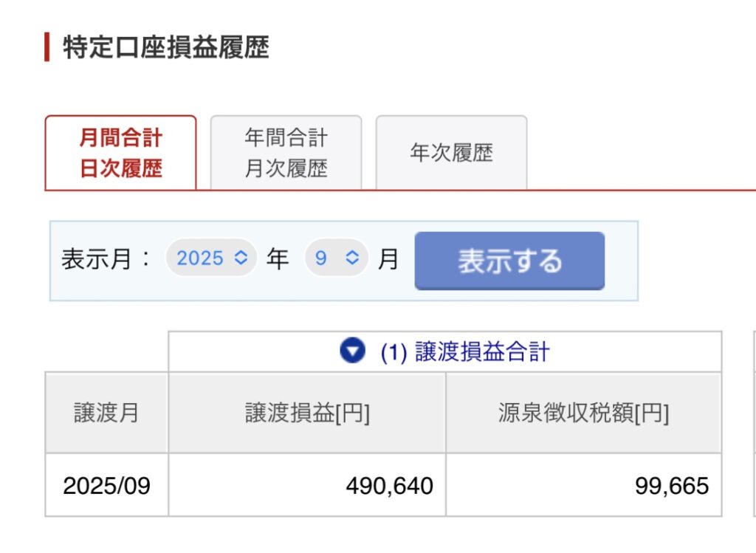Open the 年次履歴 tab

pyautogui.click(x=451, y=153)
